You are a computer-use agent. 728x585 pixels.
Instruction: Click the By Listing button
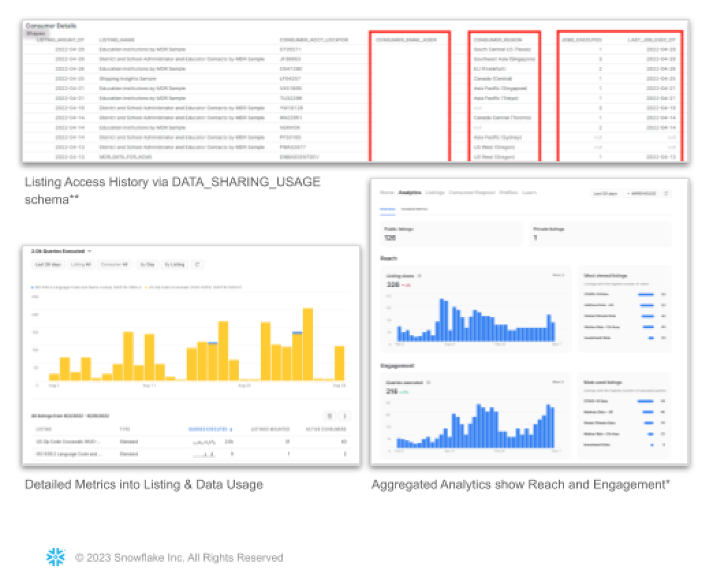click(173, 264)
